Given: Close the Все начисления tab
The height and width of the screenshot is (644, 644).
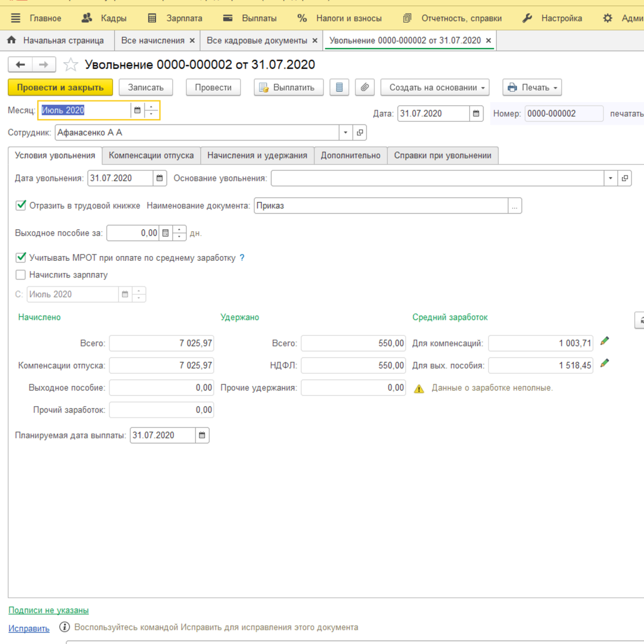Looking at the screenshot, I should 192,40.
